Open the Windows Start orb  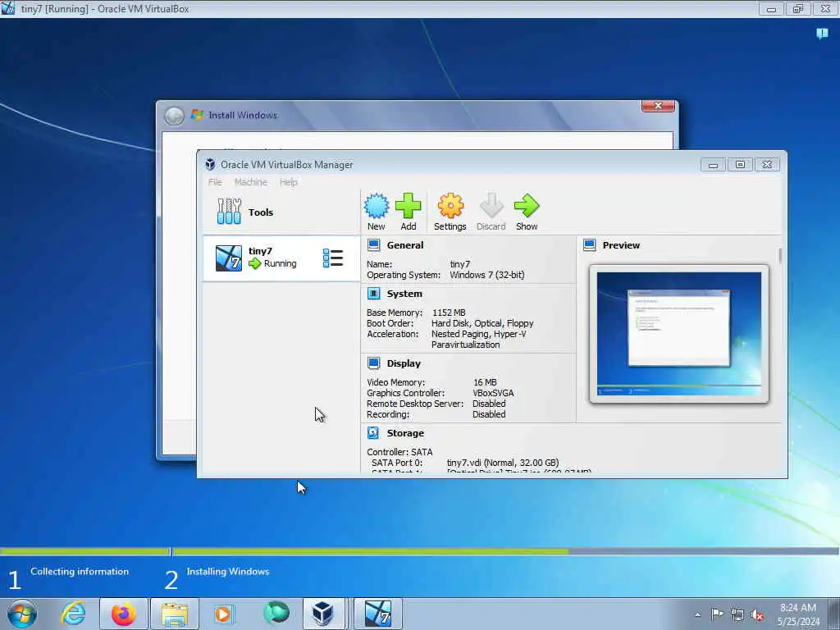coord(22,614)
